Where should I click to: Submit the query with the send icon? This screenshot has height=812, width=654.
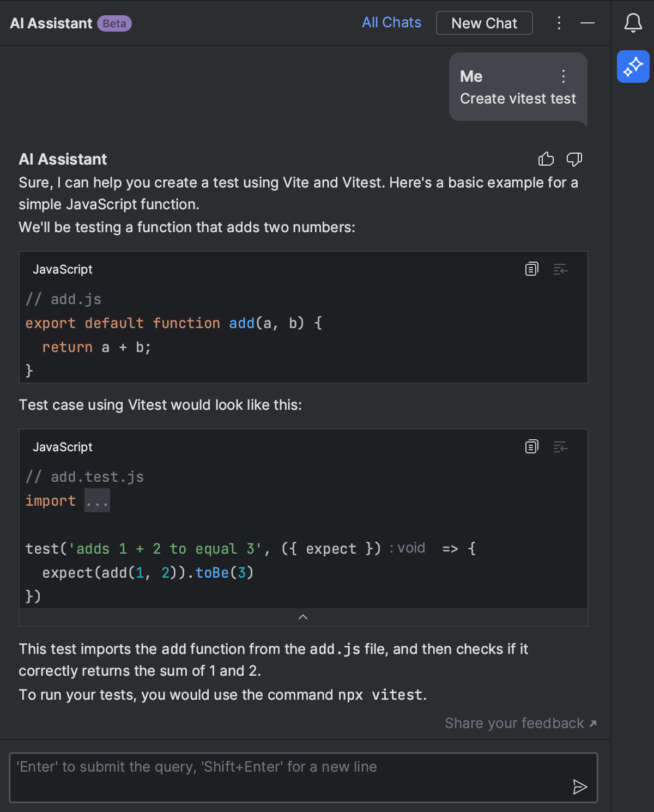coord(580,787)
